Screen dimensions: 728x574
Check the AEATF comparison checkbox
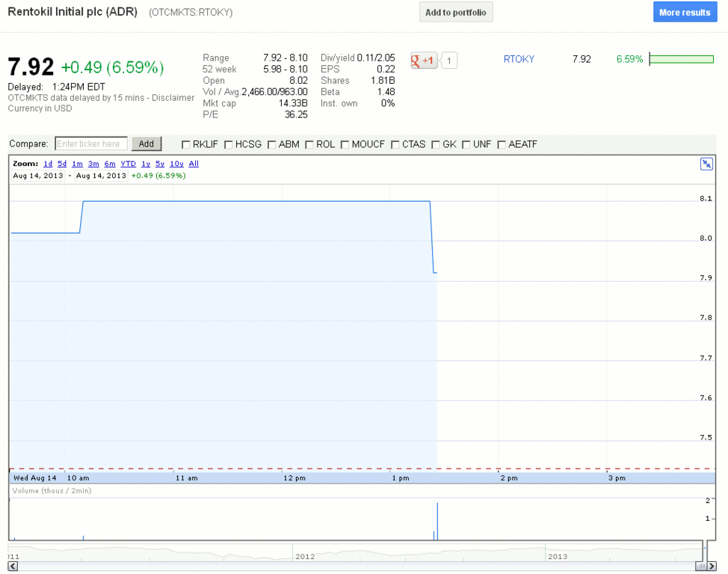pos(502,145)
